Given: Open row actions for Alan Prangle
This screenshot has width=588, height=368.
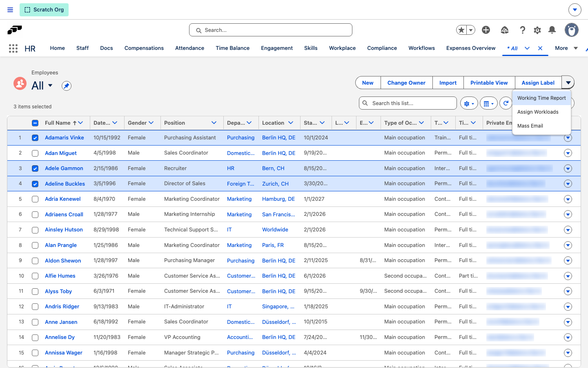Looking at the screenshot, I should [568, 245].
